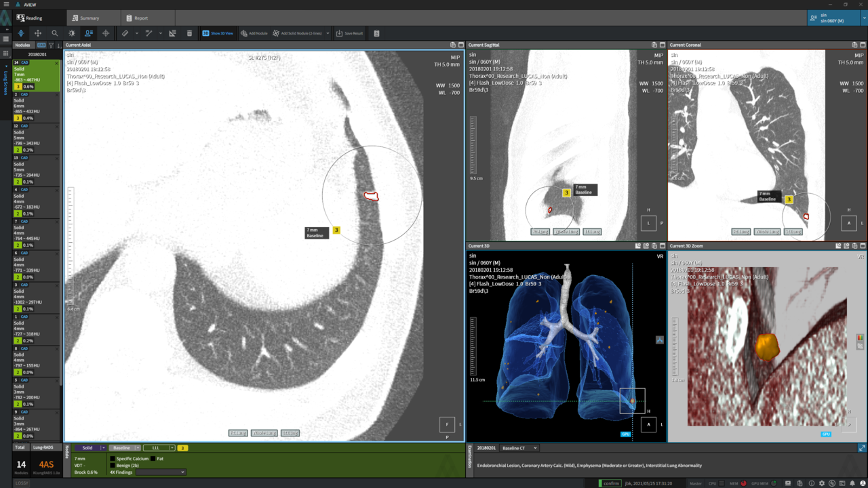868x488 pixels.
Task: Check the Specific Calcium checkbox
Action: click(113, 459)
